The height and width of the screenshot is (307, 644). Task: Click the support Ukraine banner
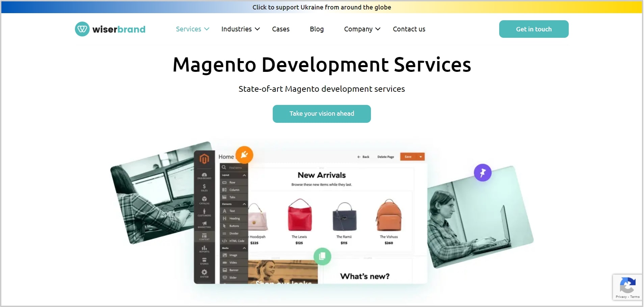pos(322,7)
